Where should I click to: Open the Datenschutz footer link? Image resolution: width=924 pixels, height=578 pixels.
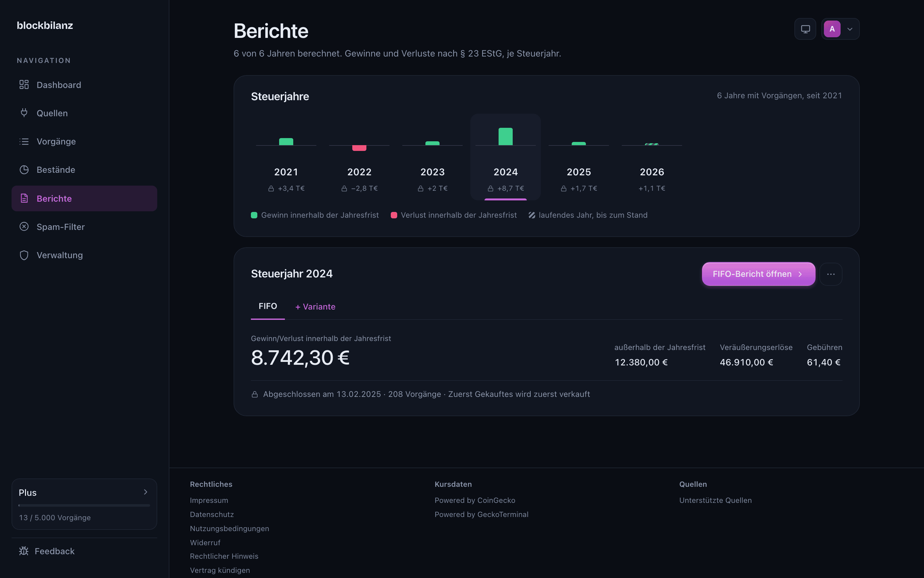[x=212, y=514]
